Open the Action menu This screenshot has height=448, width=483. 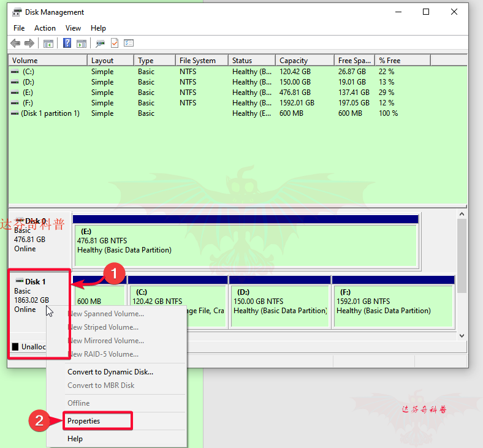pos(45,28)
